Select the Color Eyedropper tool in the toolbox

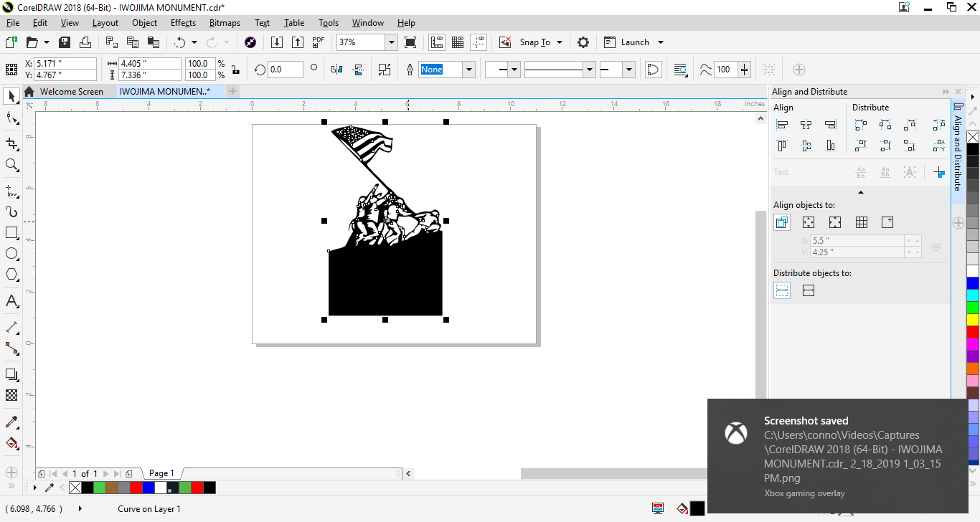(11, 422)
